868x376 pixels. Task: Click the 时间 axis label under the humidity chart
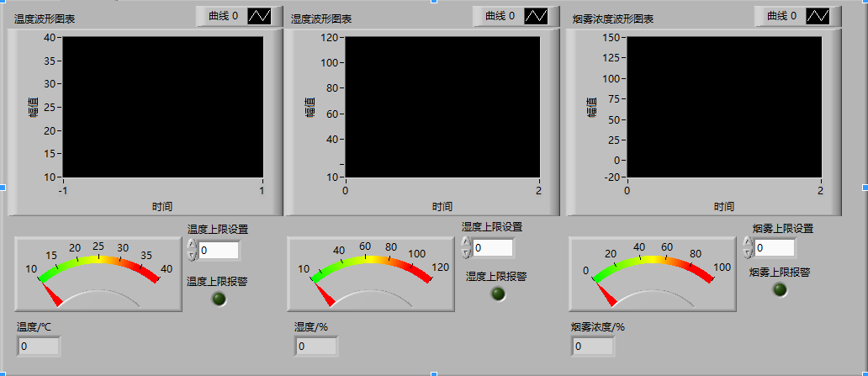point(442,207)
